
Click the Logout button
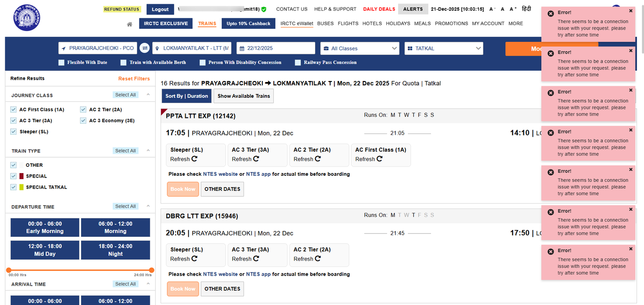[x=160, y=9]
